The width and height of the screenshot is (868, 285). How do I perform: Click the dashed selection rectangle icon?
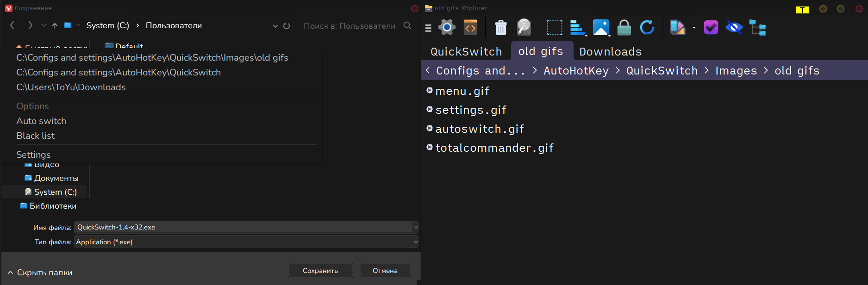pos(555,28)
